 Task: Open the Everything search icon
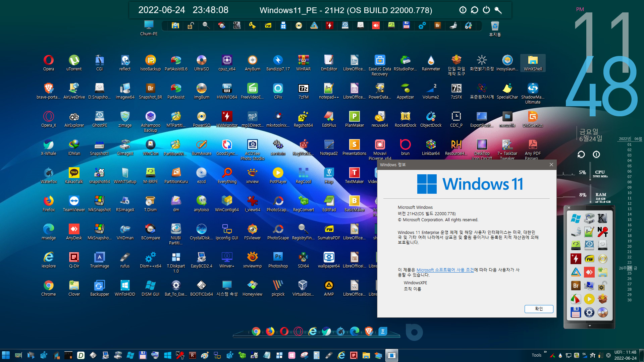tap(227, 176)
